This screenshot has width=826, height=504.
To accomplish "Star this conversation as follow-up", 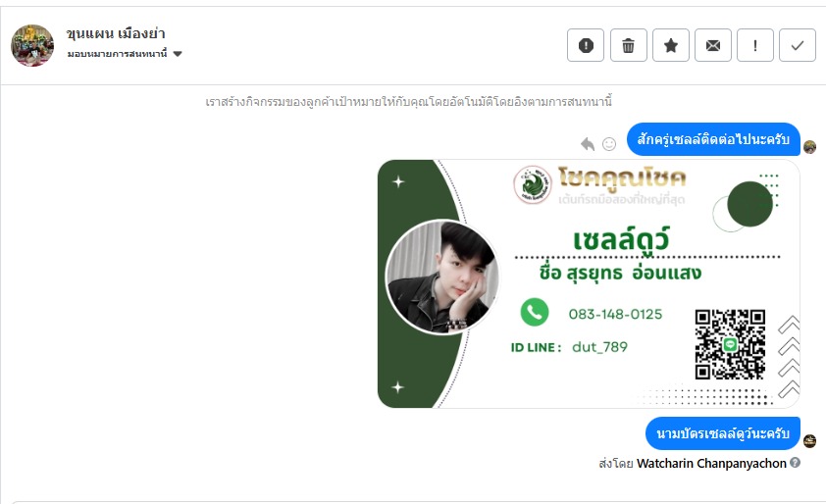I will coord(671,45).
